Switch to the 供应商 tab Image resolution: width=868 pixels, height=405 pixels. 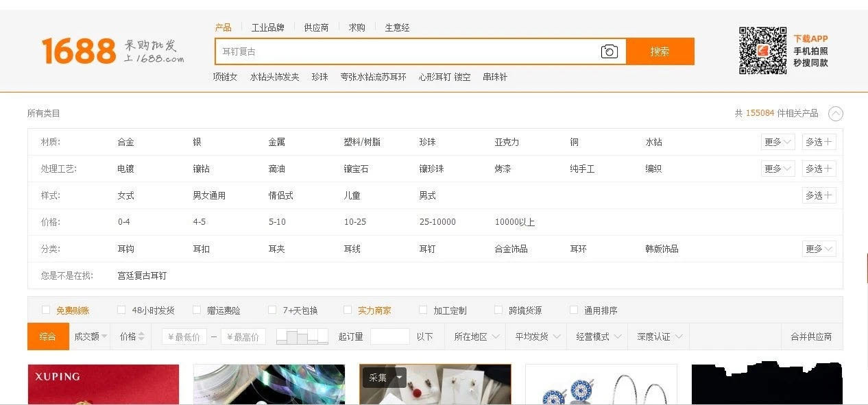316,27
